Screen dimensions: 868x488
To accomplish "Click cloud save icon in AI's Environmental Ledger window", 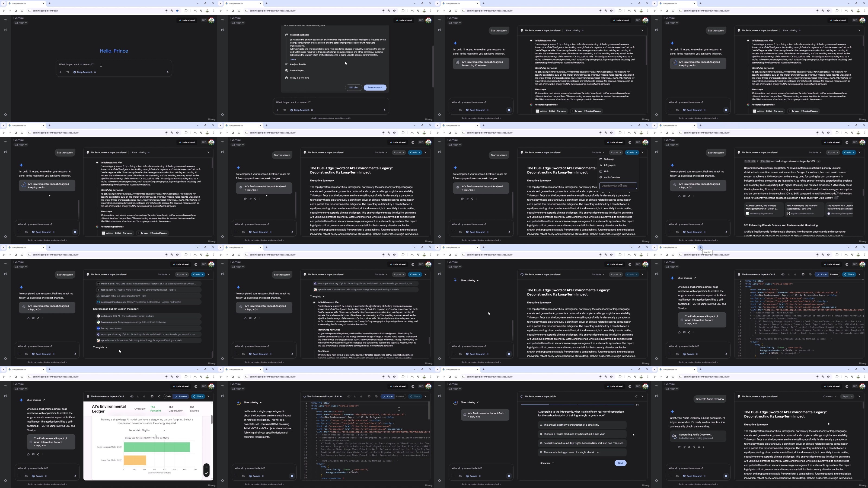I will click(x=132, y=396).
